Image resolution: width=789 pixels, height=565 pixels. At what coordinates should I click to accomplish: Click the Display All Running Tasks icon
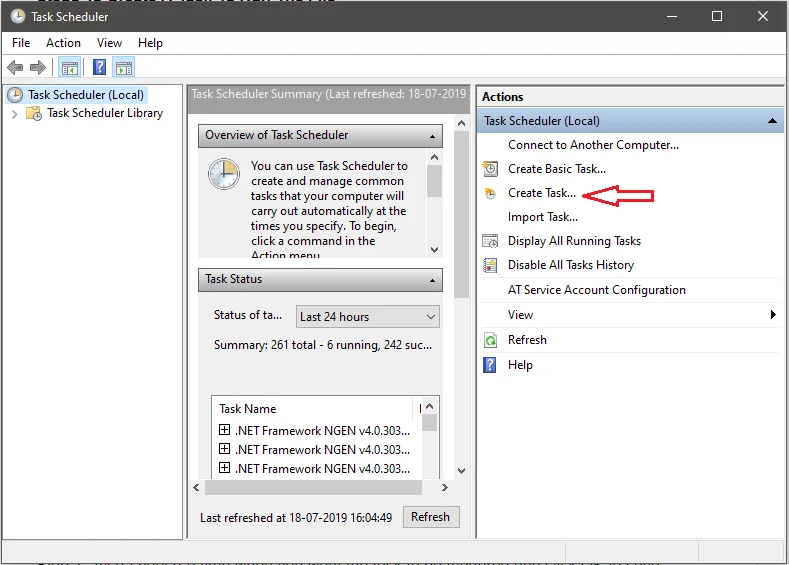click(x=490, y=241)
